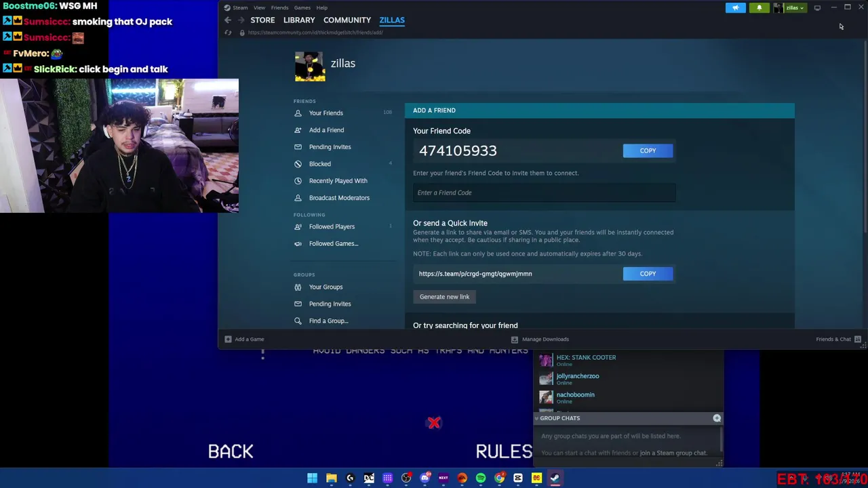868x488 pixels.
Task: Click the Your Groups icon
Action: pos(298,287)
